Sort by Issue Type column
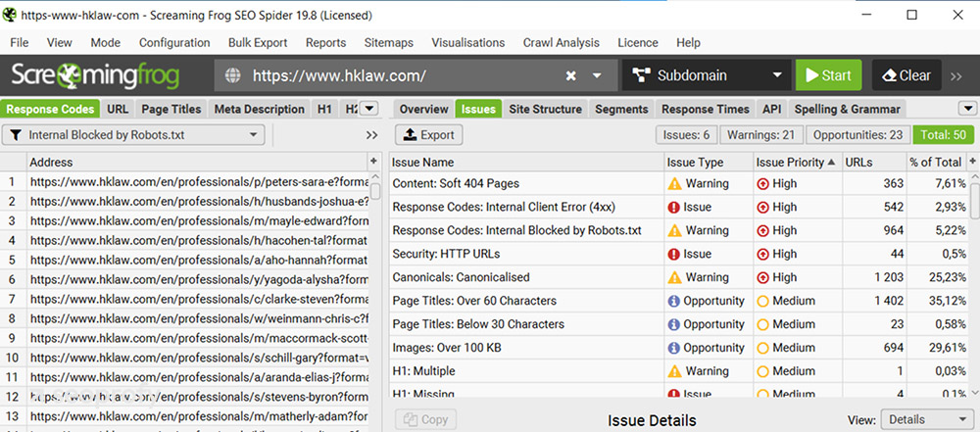The width and height of the screenshot is (980, 432). (709, 162)
